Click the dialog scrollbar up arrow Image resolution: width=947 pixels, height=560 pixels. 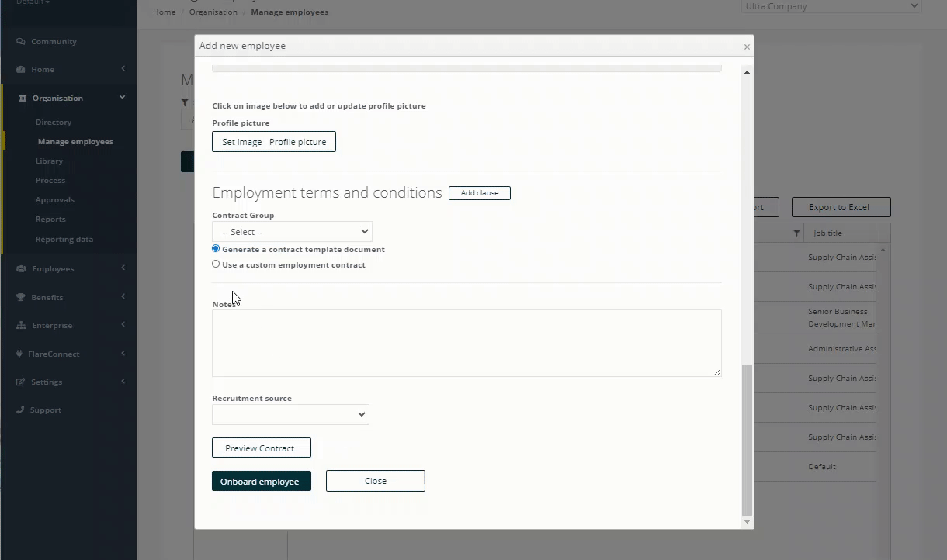click(747, 72)
